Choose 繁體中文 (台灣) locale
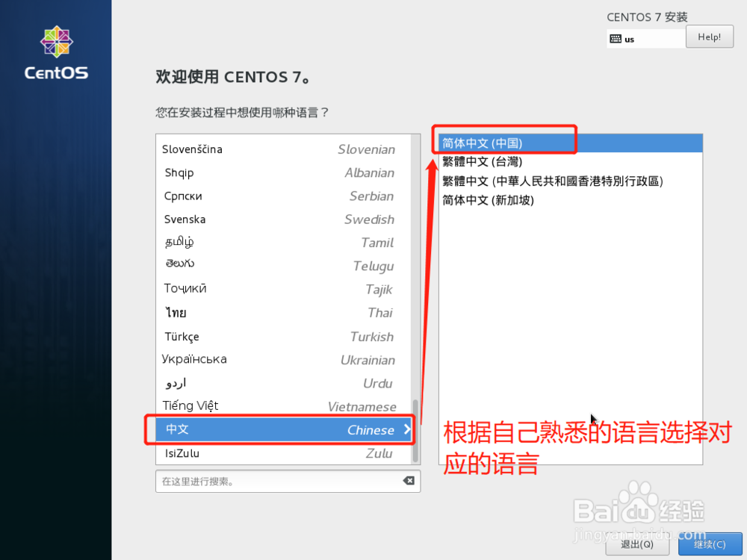Viewport: 747px width, 560px height. [570, 162]
